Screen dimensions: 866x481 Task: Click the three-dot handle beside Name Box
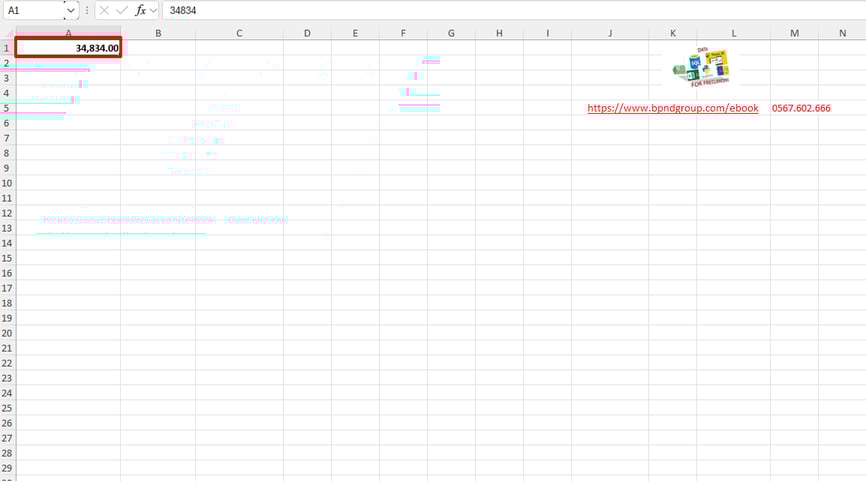pos(87,10)
